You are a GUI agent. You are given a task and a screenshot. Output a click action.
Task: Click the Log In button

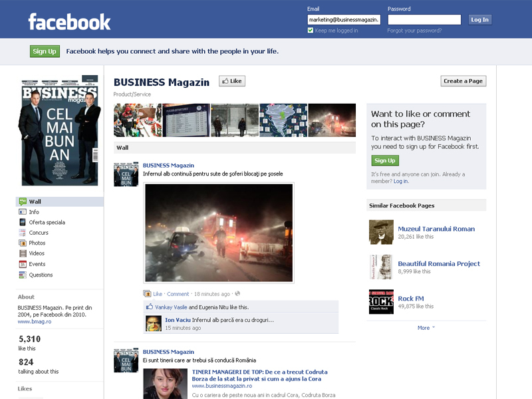[x=479, y=20]
